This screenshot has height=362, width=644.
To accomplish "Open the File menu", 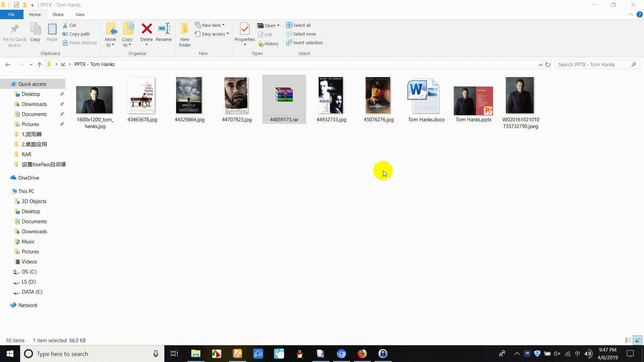I will click(x=11, y=14).
